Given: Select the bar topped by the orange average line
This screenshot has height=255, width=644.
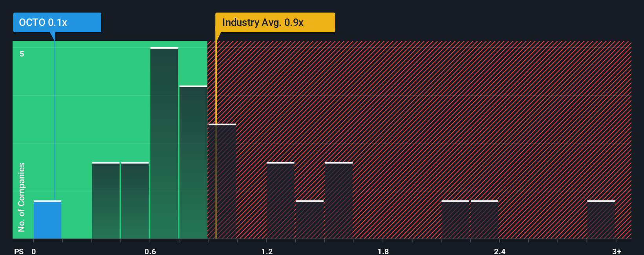Looking at the screenshot, I should click(222, 181).
